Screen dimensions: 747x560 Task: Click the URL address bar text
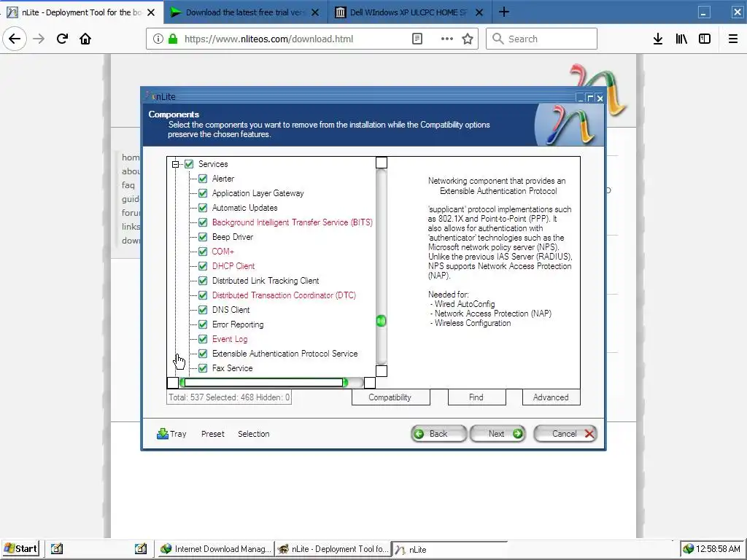268,39
